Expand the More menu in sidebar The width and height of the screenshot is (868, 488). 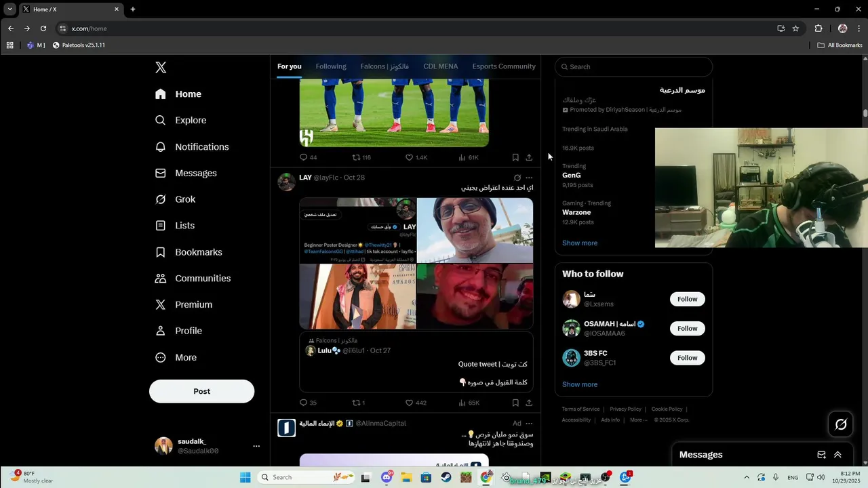(176, 357)
